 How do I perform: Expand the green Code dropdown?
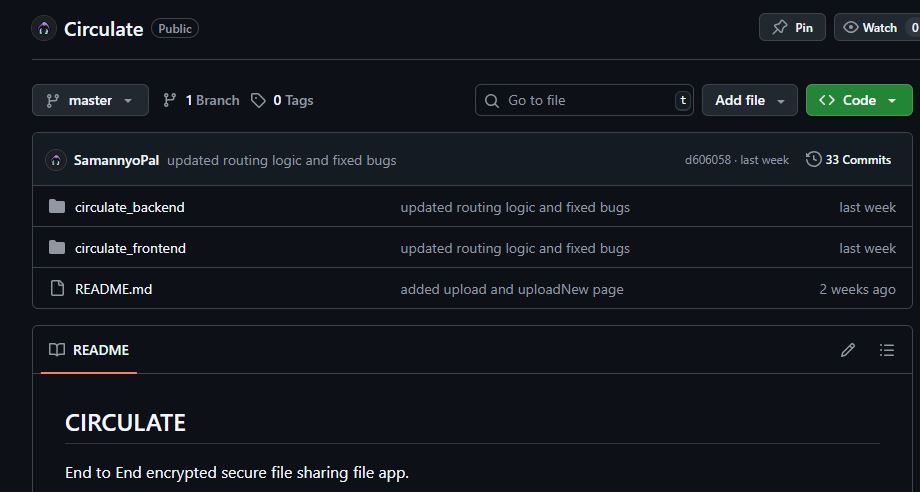pos(858,100)
